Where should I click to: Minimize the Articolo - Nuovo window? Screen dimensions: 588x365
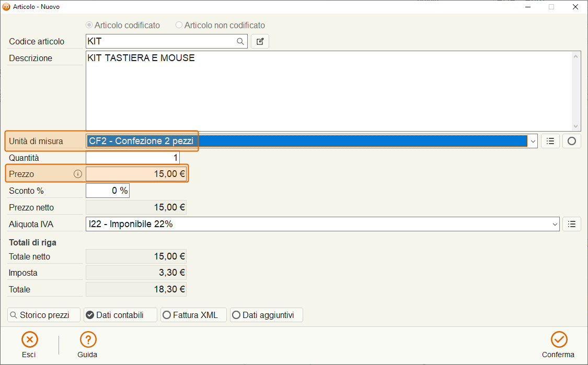pos(528,7)
